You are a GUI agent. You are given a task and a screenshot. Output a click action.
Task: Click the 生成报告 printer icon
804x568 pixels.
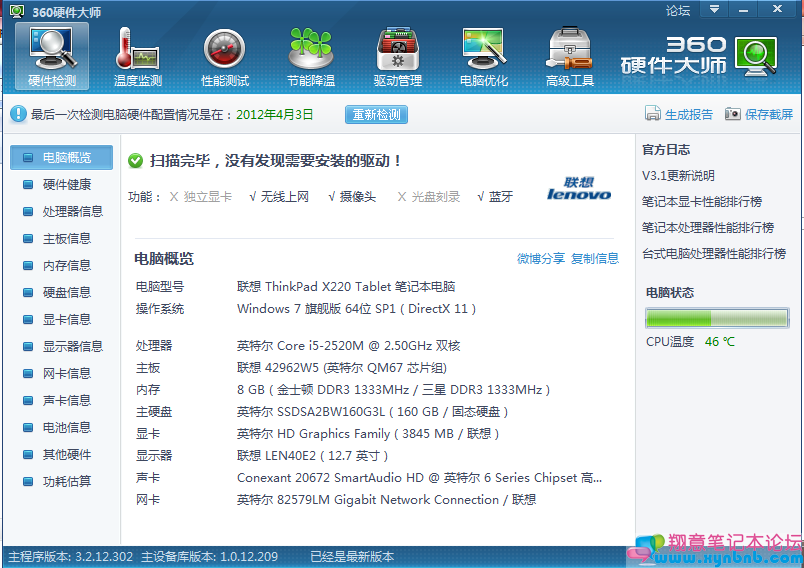(652, 114)
